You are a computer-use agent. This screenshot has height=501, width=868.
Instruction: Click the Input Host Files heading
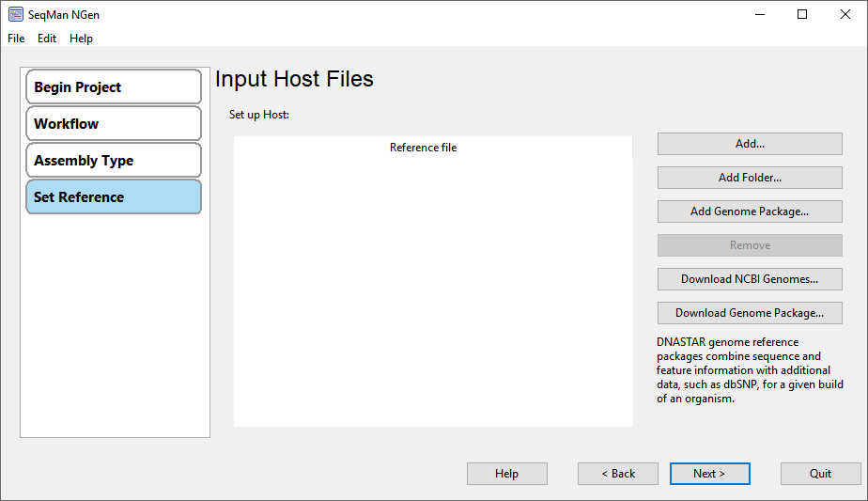coord(294,79)
